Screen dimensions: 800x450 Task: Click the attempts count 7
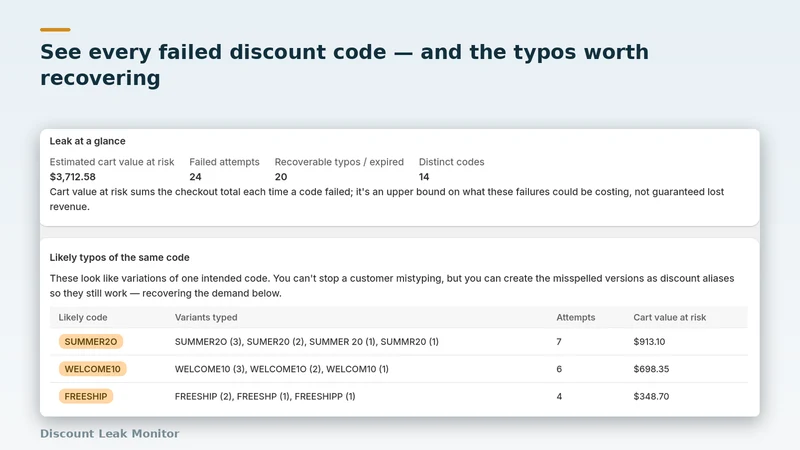pyautogui.click(x=559, y=342)
